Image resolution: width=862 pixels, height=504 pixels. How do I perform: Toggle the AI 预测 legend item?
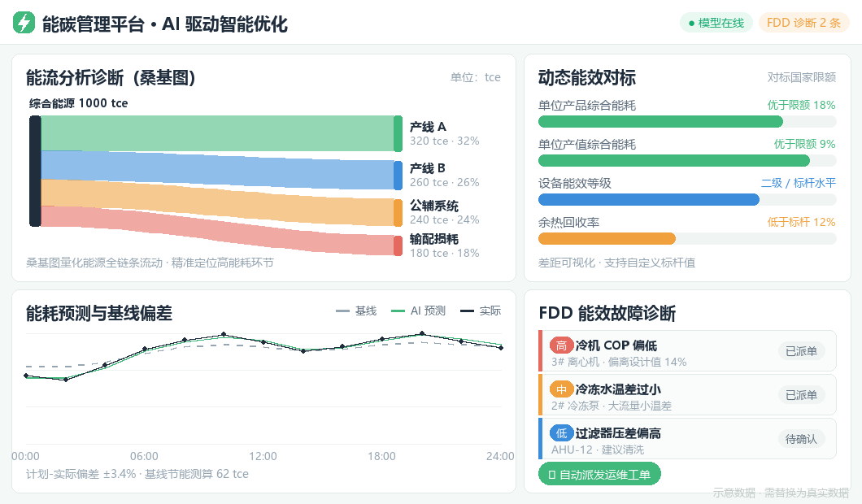click(418, 311)
